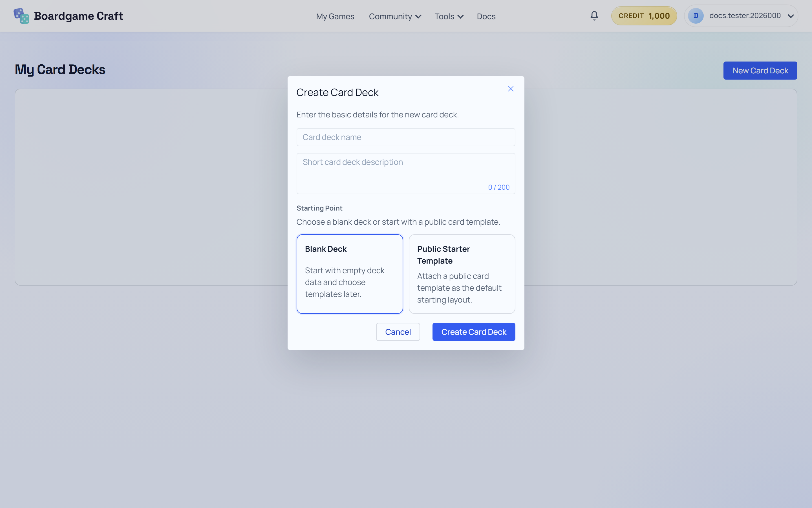Select the Blank Deck starting point
This screenshot has width=812, height=508.
click(350, 274)
